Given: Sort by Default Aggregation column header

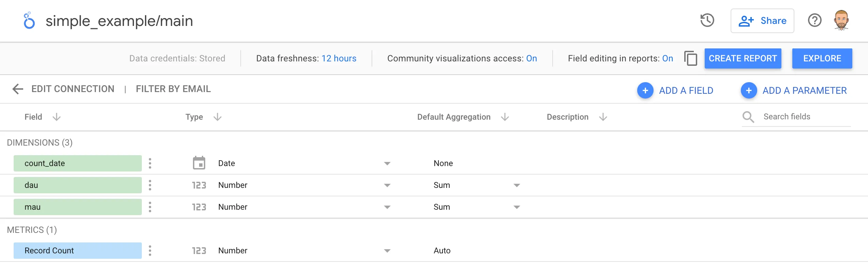Looking at the screenshot, I should click(x=453, y=117).
